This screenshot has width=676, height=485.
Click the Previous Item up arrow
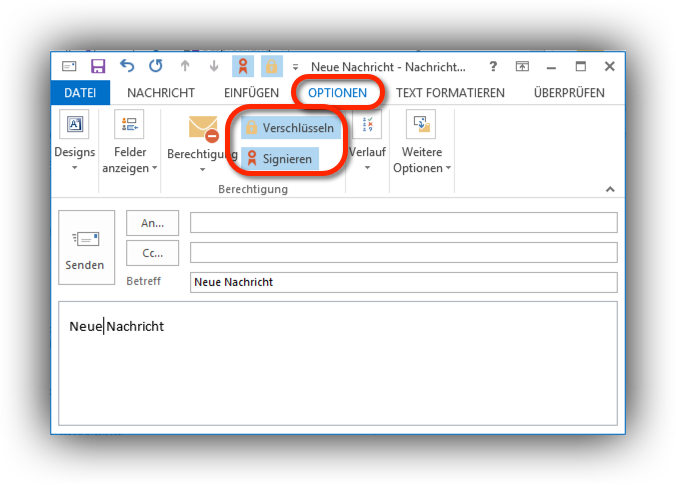point(185,66)
